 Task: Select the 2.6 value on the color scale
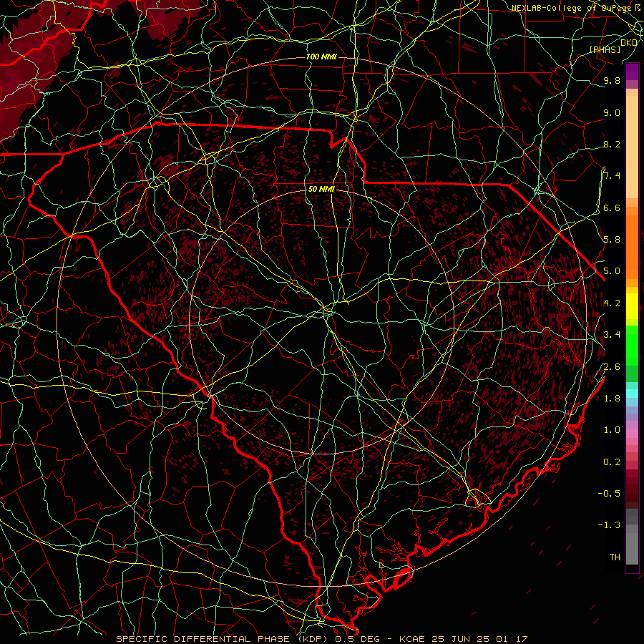pyautogui.click(x=612, y=367)
